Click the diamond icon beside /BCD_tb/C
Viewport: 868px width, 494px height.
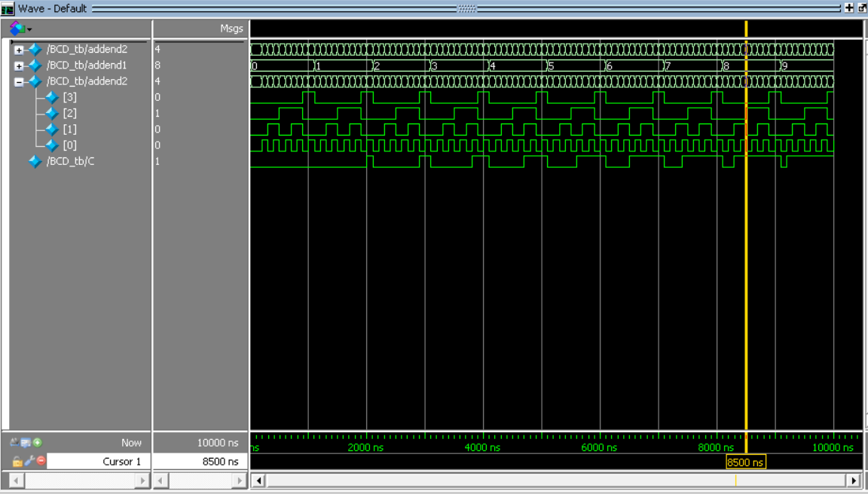tap(35, 162)
